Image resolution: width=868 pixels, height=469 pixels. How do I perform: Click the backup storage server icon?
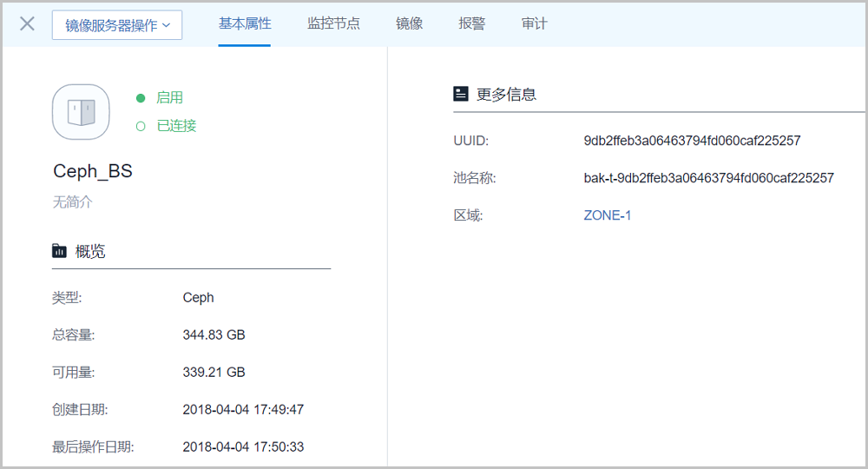81,112
